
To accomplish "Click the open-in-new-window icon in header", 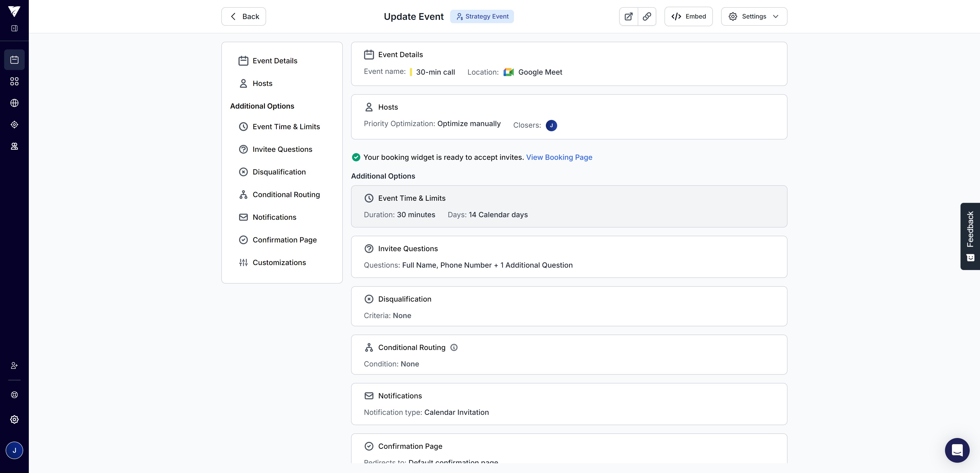I will [x=628, y=16].
